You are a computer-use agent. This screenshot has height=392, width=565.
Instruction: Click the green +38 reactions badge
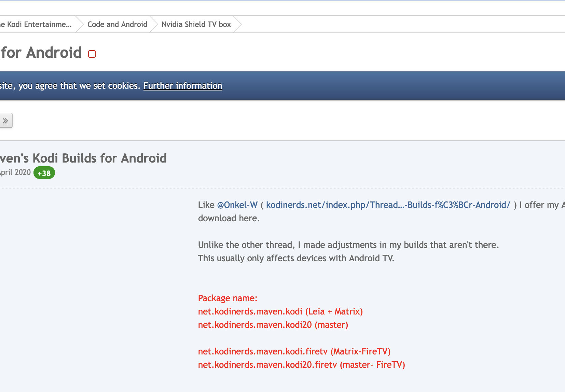point(44,173)
